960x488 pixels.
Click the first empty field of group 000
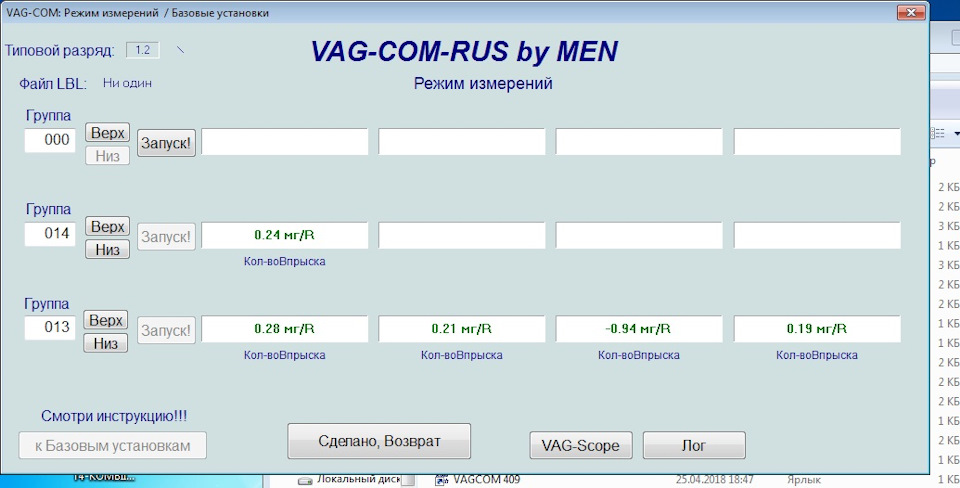(285, 141)
